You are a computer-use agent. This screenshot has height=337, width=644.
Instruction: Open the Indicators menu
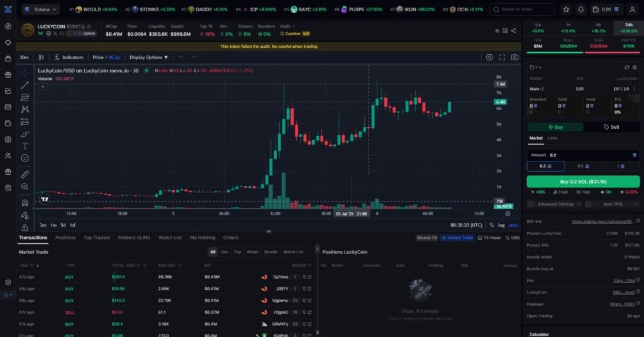[x=69, y=57]
